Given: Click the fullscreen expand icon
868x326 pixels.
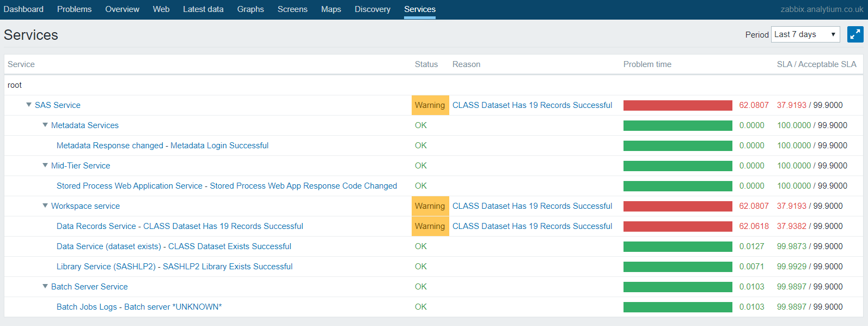Looking at the screenshot, I should point(855,34).
